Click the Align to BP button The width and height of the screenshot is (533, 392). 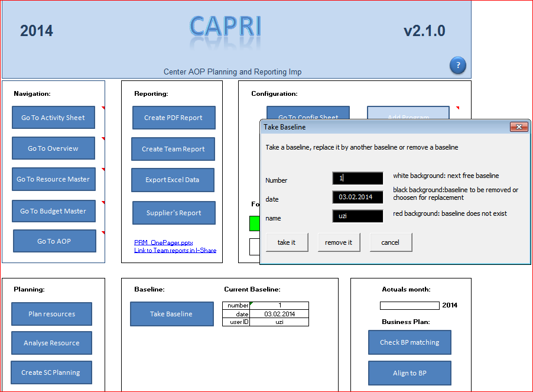[409, 373]
